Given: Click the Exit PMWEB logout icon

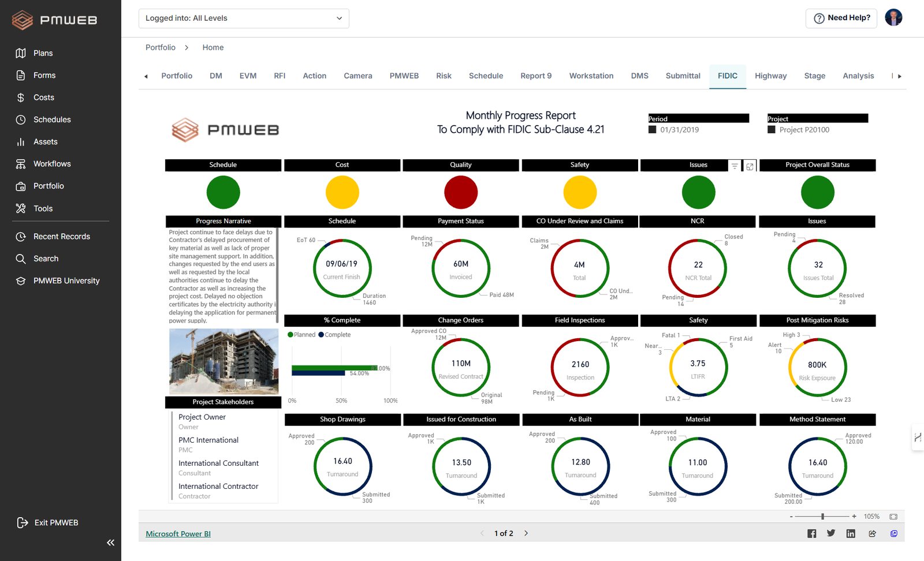Looking at the screenshot, I should (23, 522).
